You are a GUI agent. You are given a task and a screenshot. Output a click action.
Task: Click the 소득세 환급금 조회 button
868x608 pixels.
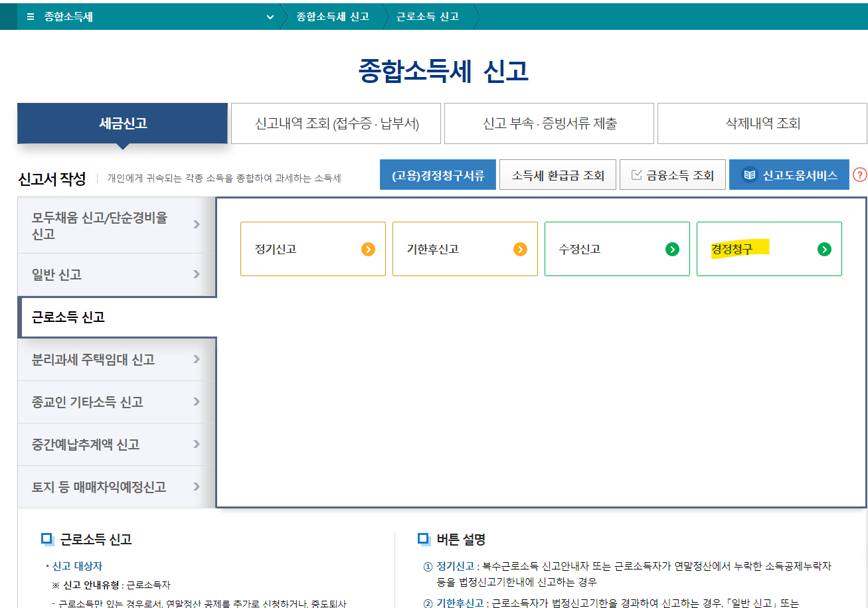(557, 174)
